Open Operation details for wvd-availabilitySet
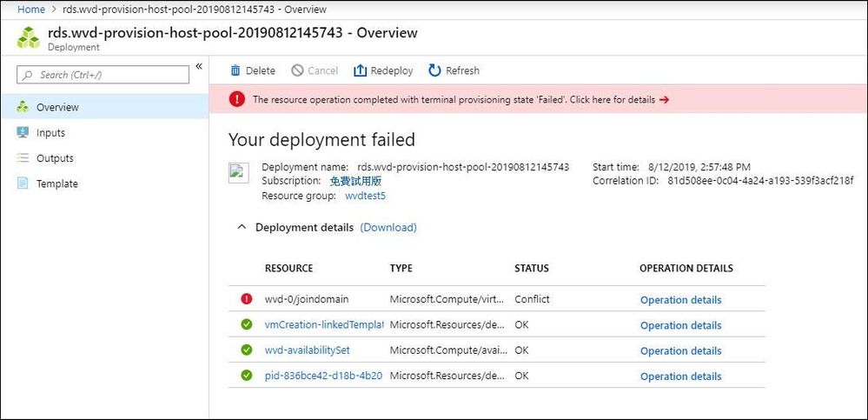The image size is (868, 420). [681, 350]
